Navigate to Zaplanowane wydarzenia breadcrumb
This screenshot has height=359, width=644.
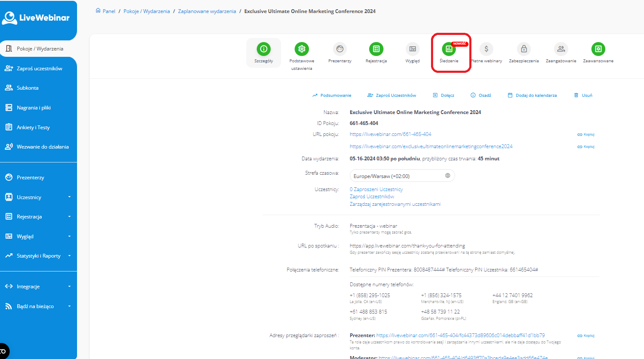(207, 11)
